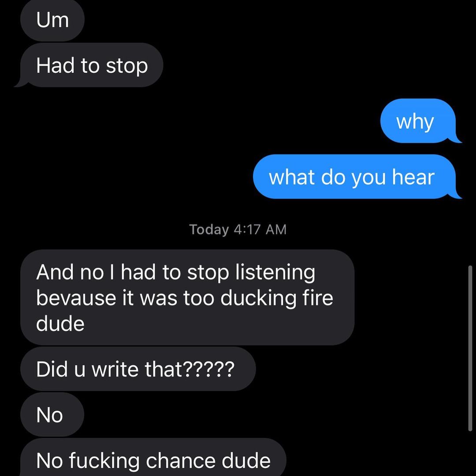
Task: Tap the 'And no I had to stop listening' message
Action: [187, 297]
